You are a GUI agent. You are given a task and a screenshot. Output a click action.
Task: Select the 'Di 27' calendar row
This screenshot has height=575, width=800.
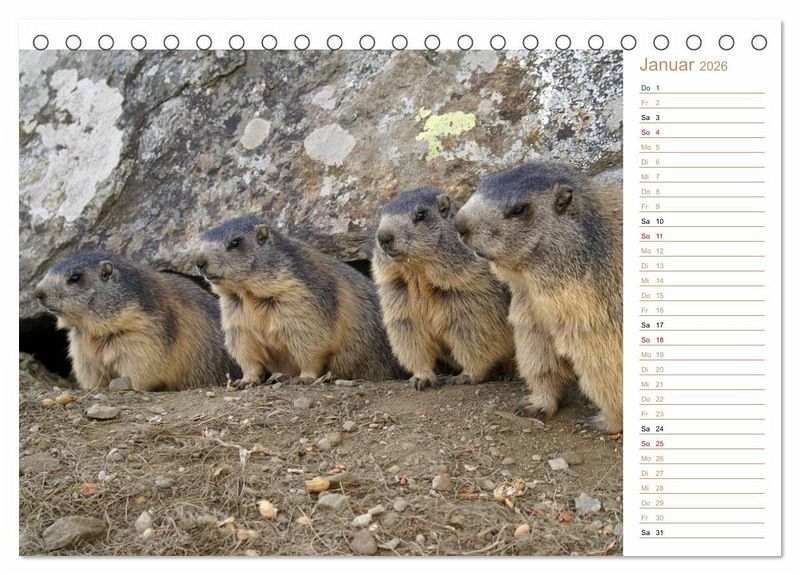(702, 473)
